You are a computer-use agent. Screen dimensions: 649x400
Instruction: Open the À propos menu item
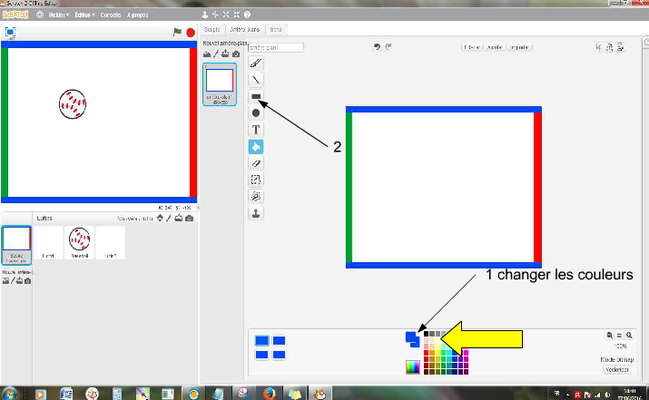pyautogui.click(x=137, y=15)
